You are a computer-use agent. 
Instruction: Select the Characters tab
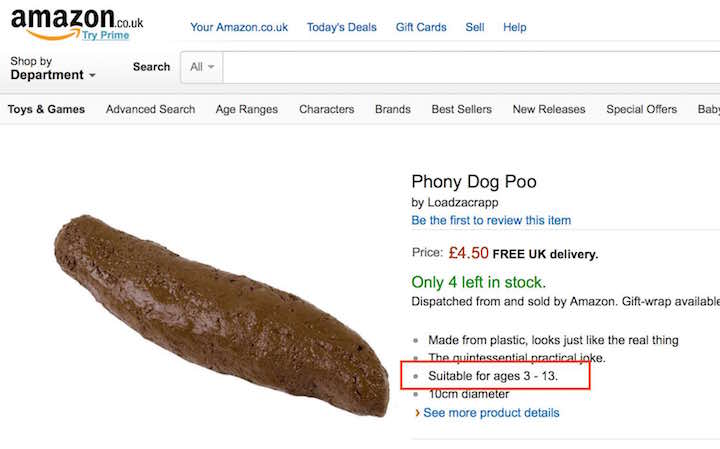tap(326, 110)
